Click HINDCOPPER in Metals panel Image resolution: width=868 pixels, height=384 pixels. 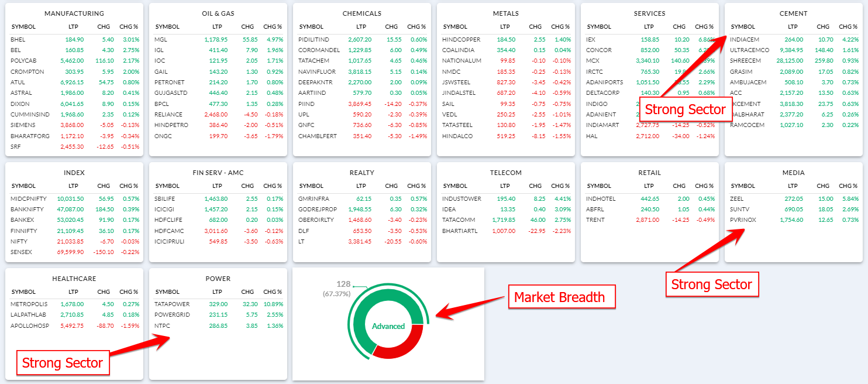point(461,39)
